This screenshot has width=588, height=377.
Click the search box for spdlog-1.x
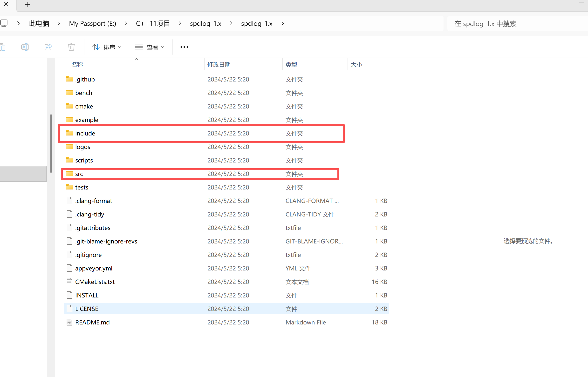click(514, 24)
